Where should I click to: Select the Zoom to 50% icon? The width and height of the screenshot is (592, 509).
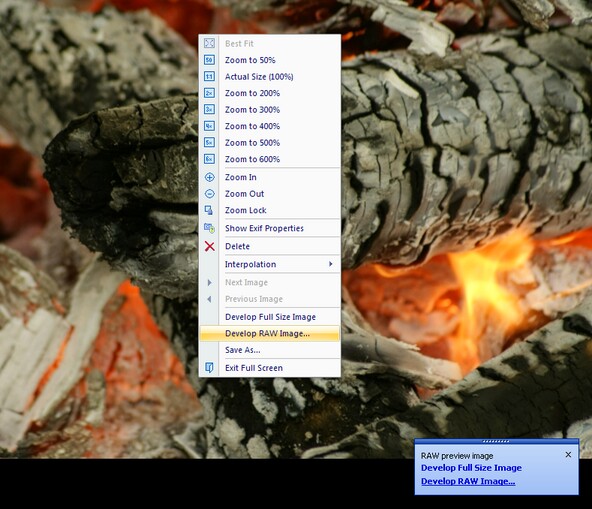209,60
